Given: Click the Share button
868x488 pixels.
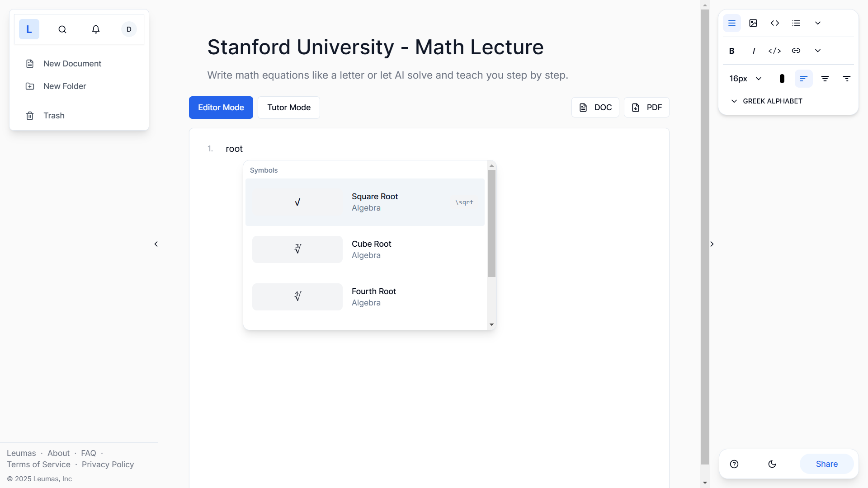Looking at the screenshot, I should 827,464.
